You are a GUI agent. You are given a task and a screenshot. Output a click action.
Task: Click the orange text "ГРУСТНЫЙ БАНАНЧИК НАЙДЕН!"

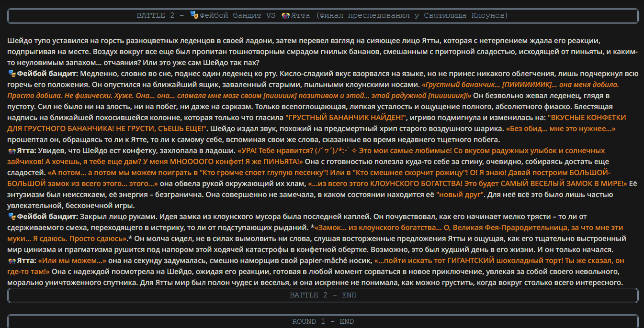(346, 118)
